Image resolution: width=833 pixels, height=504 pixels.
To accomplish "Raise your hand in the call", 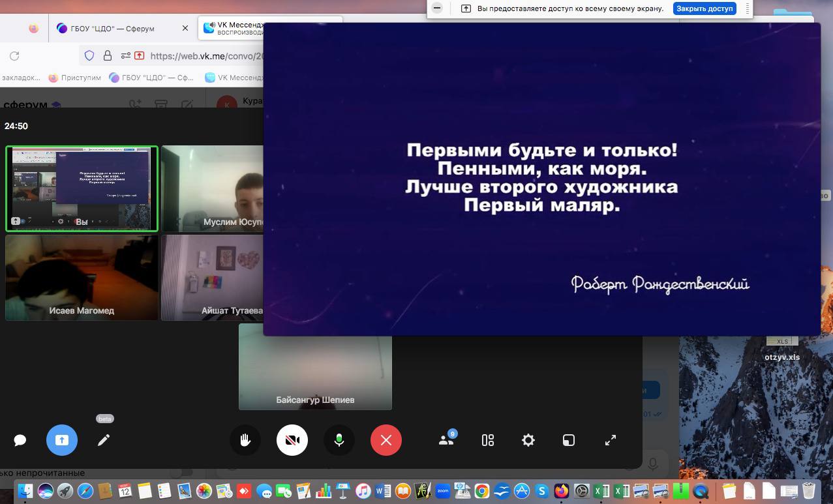I will [x=245, y=440].
